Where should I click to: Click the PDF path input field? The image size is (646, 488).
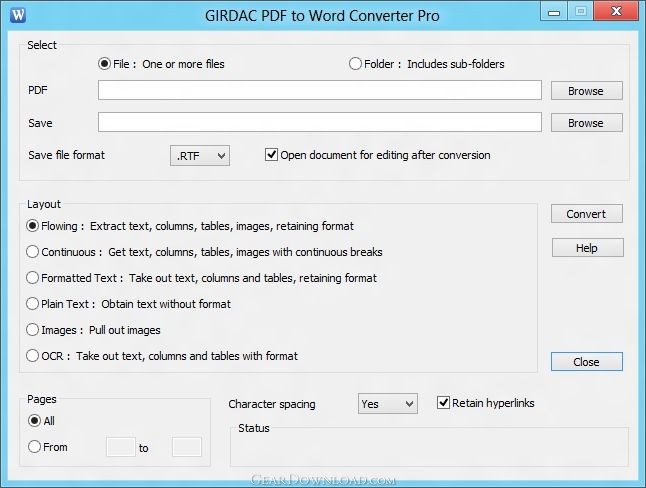tap(320, 90)
